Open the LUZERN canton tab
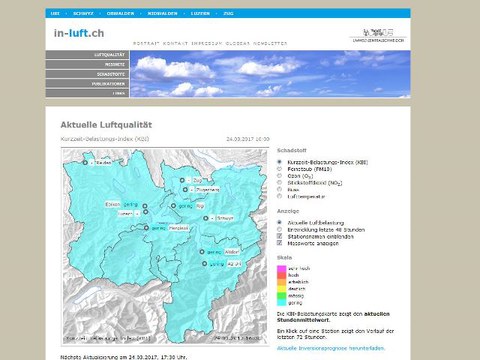The height and width of the screenshot is (360, 480). [x=200, y=14]
